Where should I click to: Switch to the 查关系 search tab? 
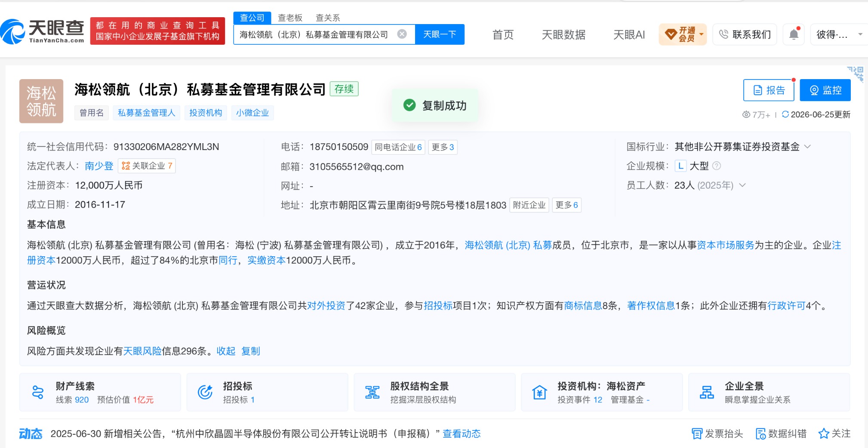328,18
